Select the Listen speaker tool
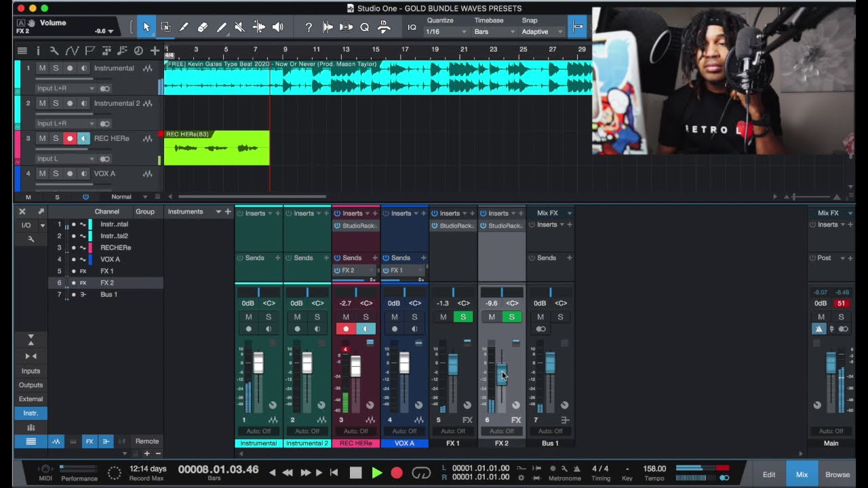Viewport: 868px width, 488px height. (x=277, y=27)
